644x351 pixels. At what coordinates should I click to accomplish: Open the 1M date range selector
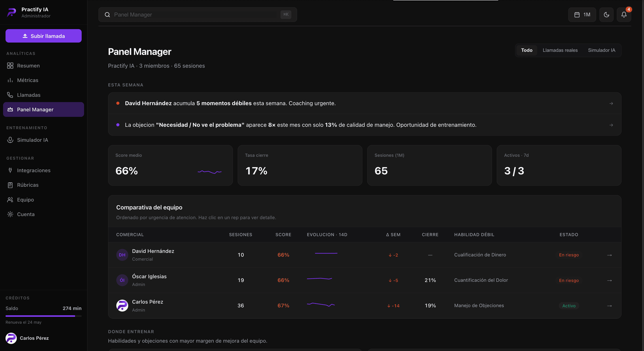point(582,15)
